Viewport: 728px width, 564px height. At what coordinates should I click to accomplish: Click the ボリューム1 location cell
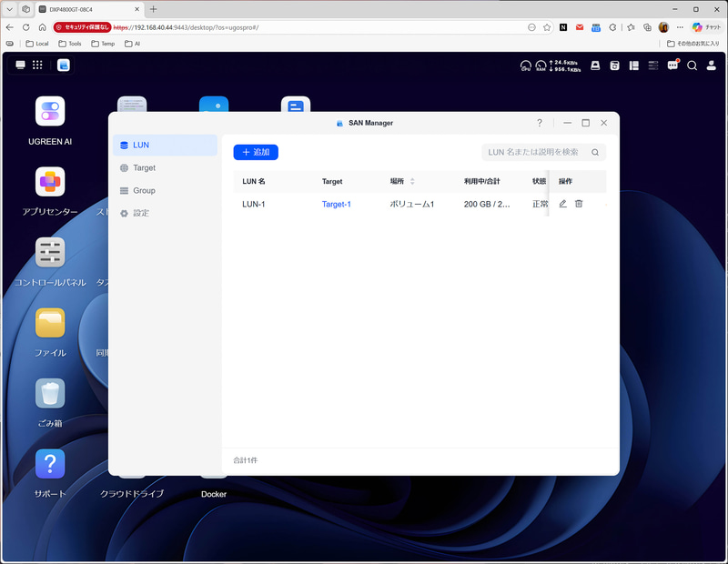(x=412, y=205)
